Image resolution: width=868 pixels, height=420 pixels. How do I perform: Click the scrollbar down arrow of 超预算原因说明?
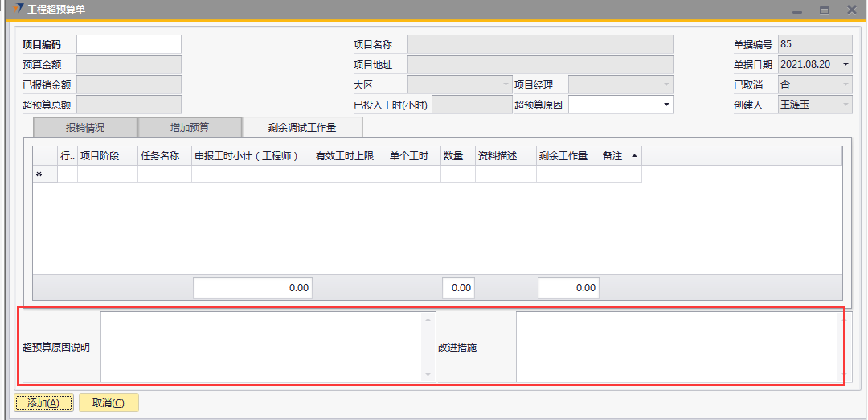click(x=428, y=375)
